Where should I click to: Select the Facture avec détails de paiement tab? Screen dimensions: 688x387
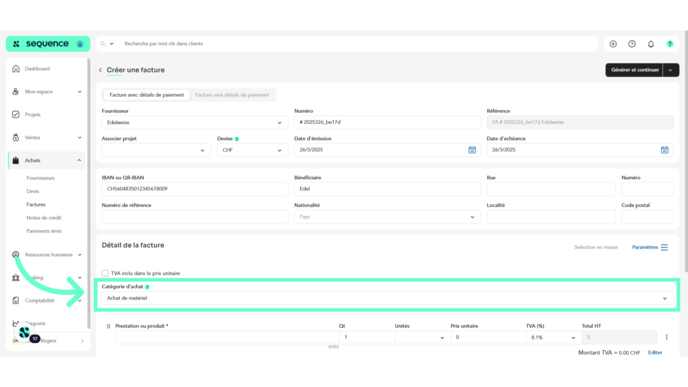point(147,95)
